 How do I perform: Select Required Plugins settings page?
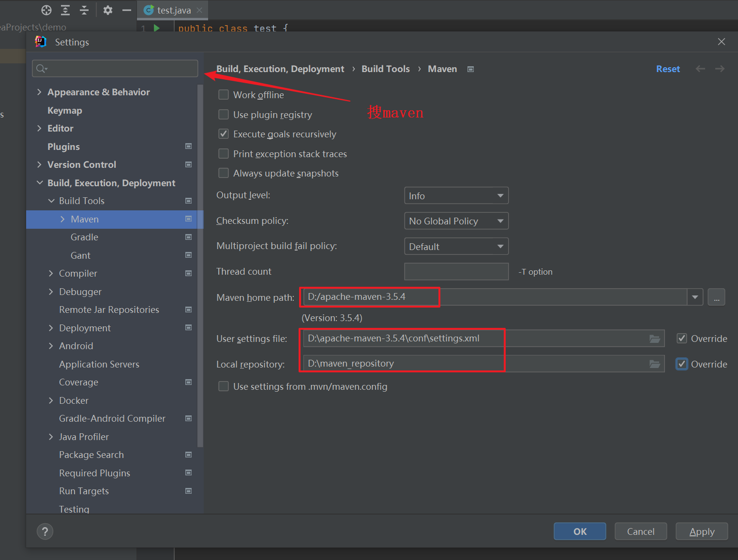click(94, 473)
